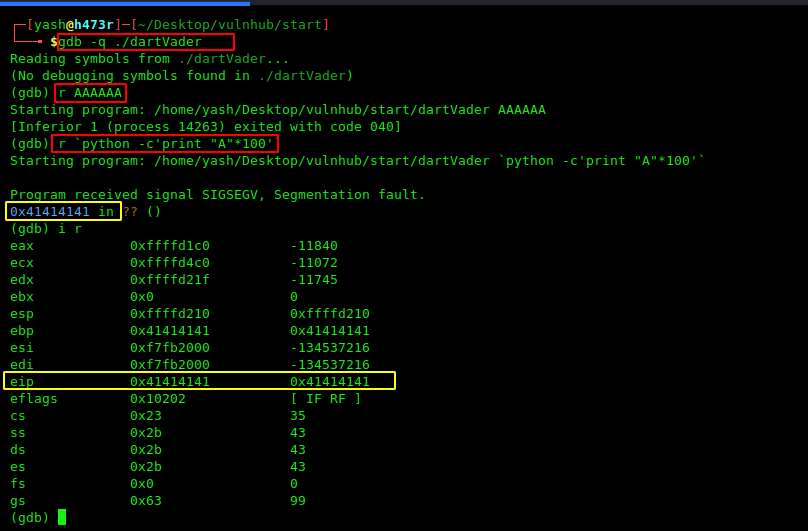
Task: Click the SIGSEGV Segmentation fault message
Action: 217,195
